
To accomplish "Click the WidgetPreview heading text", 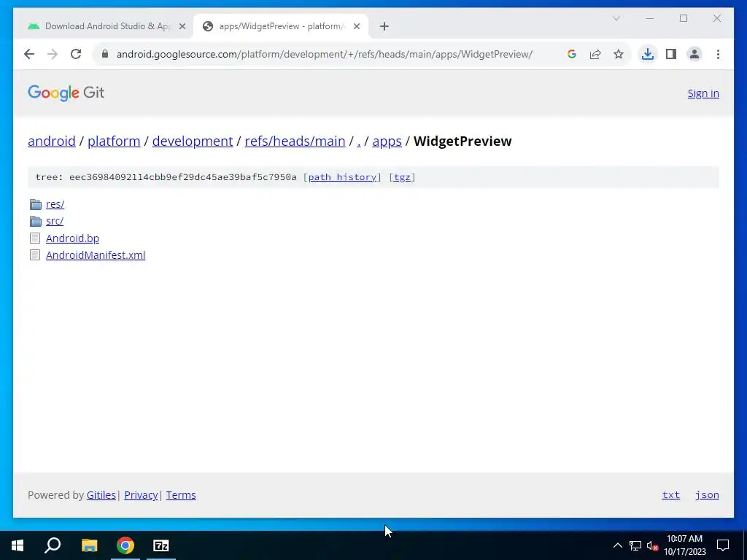I will tap(462, 141).
